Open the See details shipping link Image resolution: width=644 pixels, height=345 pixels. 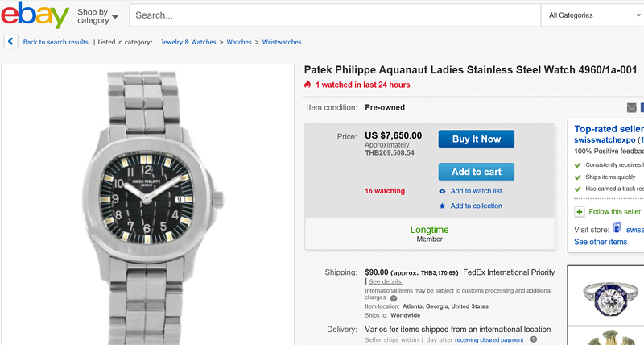[x=386, y=281]
